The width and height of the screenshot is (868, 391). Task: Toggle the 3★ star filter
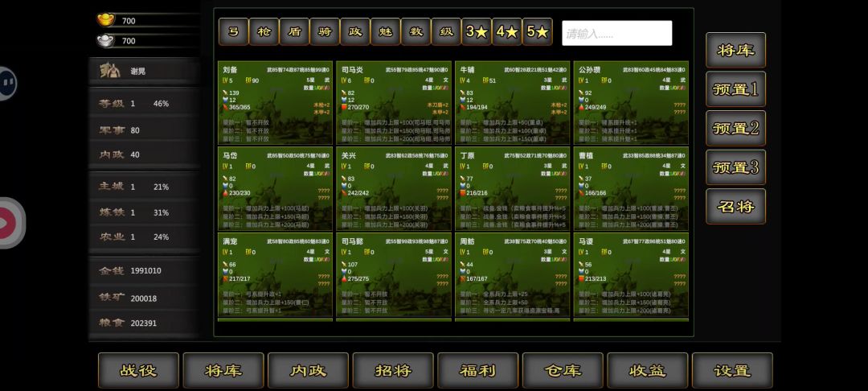[x=477, y=32]
